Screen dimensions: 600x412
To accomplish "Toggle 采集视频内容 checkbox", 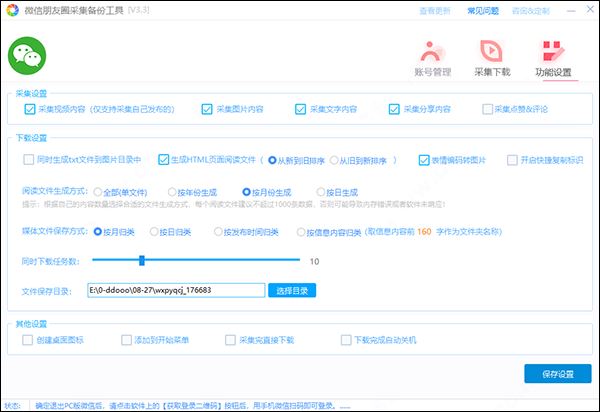I will 29,109.
